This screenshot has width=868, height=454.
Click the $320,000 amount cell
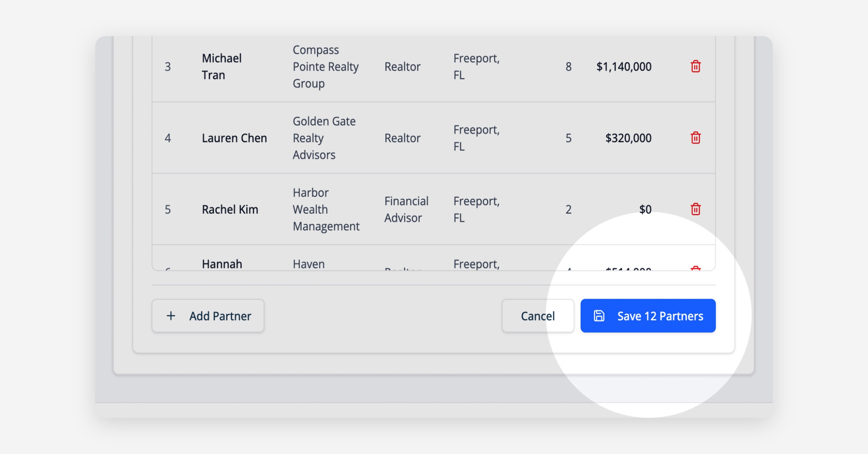628,138
